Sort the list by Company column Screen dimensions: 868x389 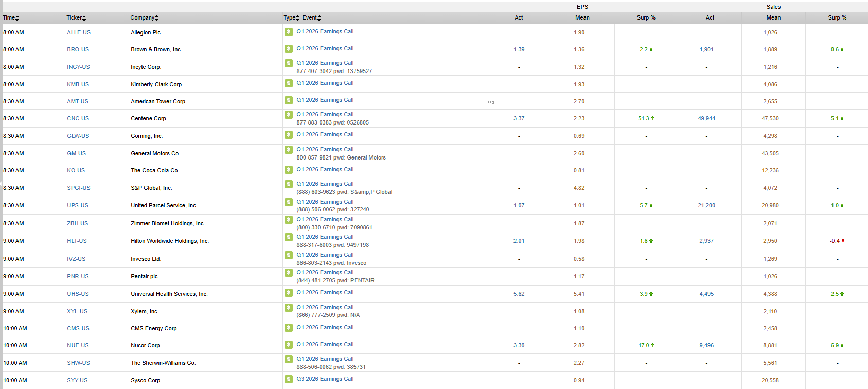click(x=144, y=18)
